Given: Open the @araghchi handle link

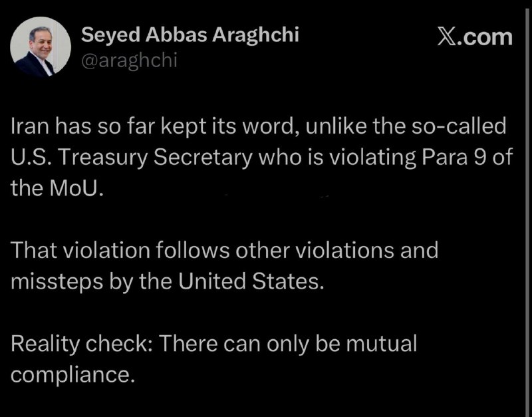Looking at the screenshot, I should pyautogui.click(x=129, y=61).
